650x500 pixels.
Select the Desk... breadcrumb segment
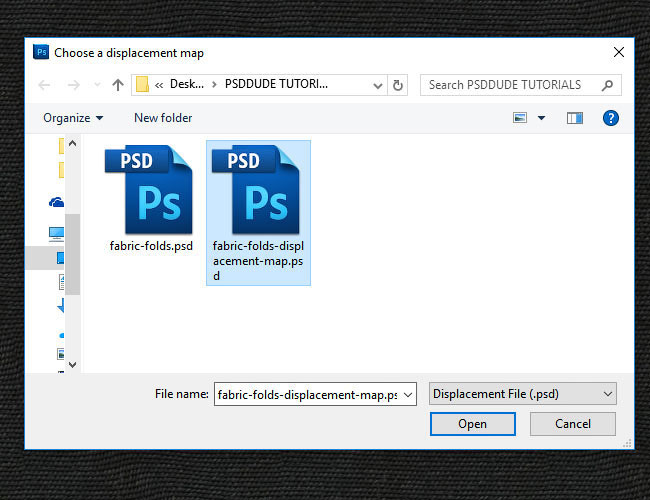point(187,84)
